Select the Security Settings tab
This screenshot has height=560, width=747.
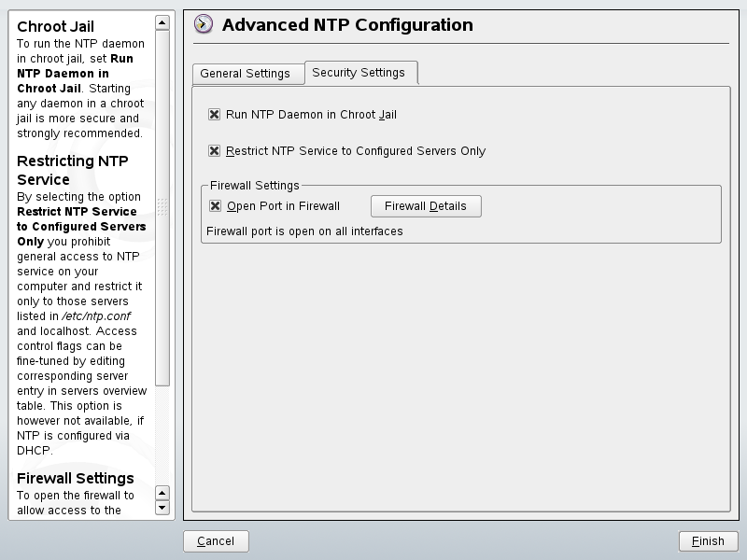[359, 73]
